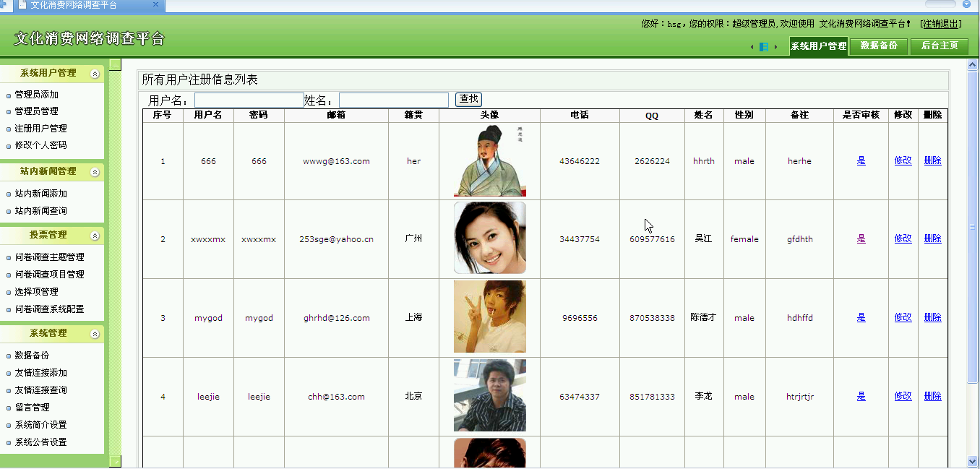Open 问卷调查系统配置 in the sidebar
Screen dimensions: 980x469
point(49,309)
